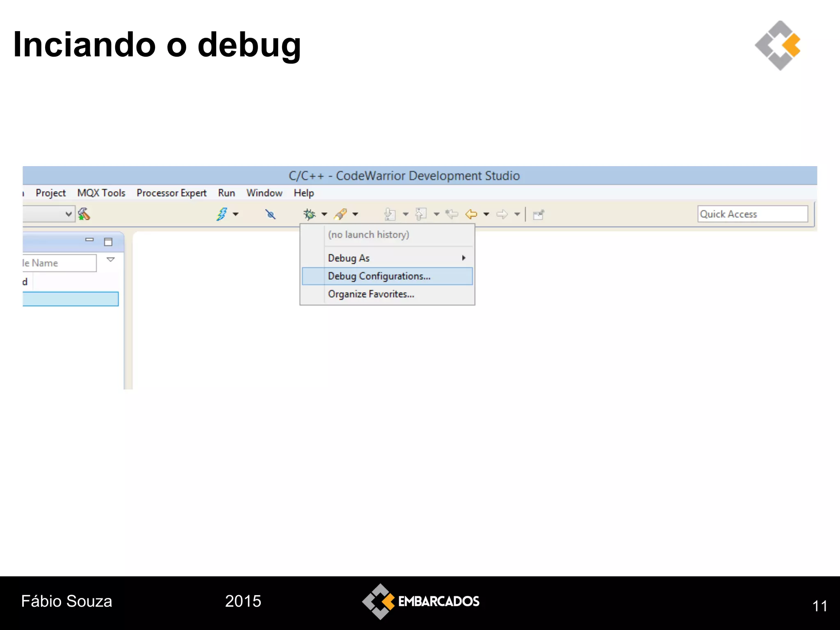This screenshot has height=630, width=840.
Task: Open forward navigation history dropdown
Action: [x=517, y=214]
